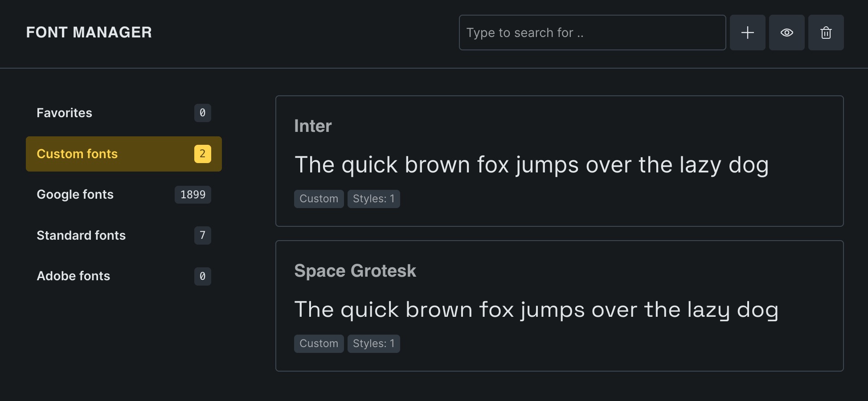The width and height of the screenshot is (868, 401).
Task: Toggle the eye preview icon
Action: pyautogui.click(x=786, y=33)
